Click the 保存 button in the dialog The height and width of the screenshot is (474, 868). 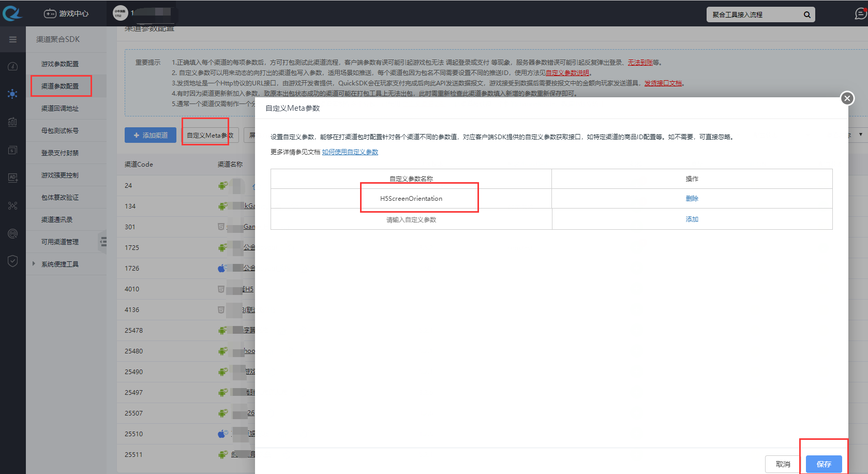click(x=824, y=464)
